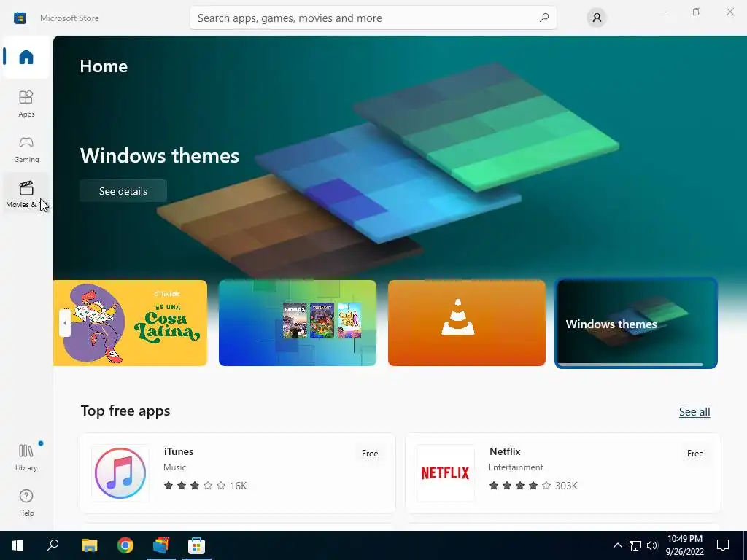This screenshot has height=560, width=747.
Task: Go to the Home tab in the sidebar
Action: (x=26, y=57)
